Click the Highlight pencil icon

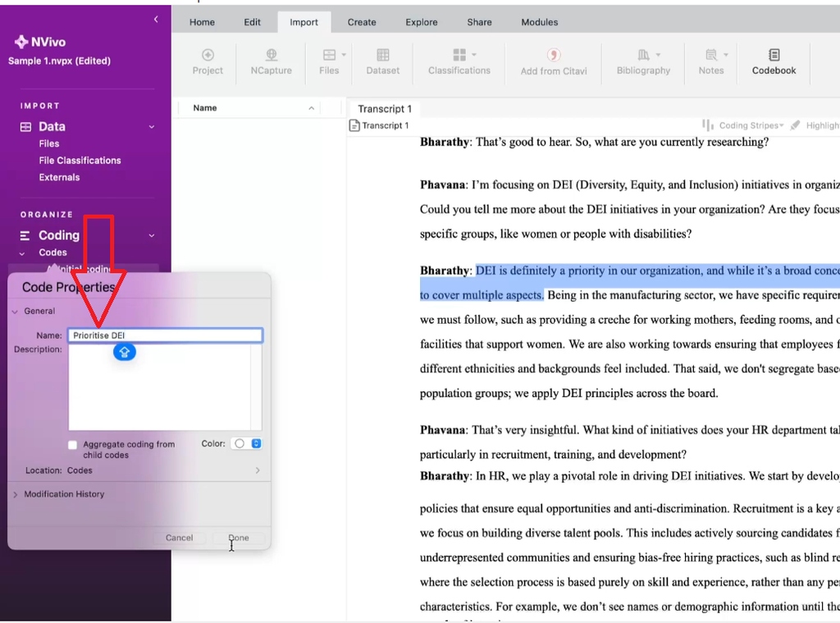[x=795, y=125]
